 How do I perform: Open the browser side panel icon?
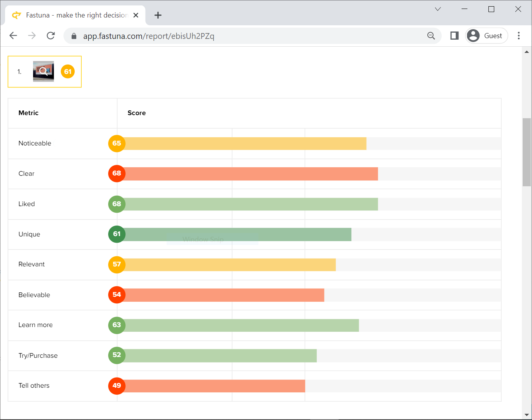pos(454,36)
